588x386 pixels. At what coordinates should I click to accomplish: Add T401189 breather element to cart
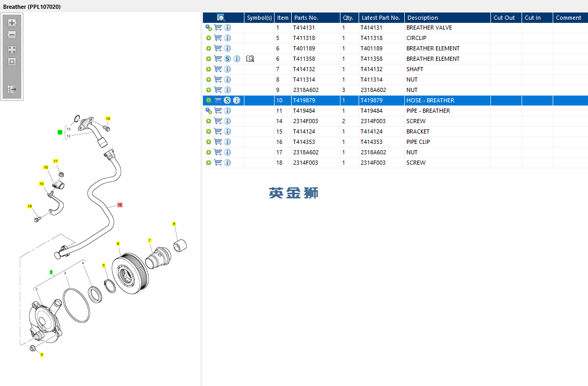coord(218,48)
